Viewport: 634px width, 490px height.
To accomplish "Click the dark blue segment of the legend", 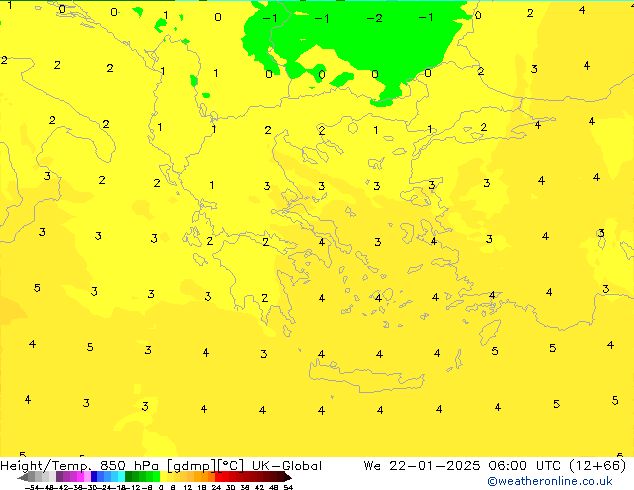I will 94,477.
